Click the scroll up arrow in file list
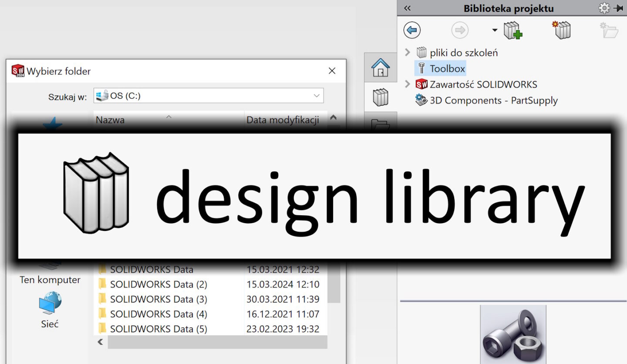The height and width of the screenshot is (364, 627). (x=334, y=118)
